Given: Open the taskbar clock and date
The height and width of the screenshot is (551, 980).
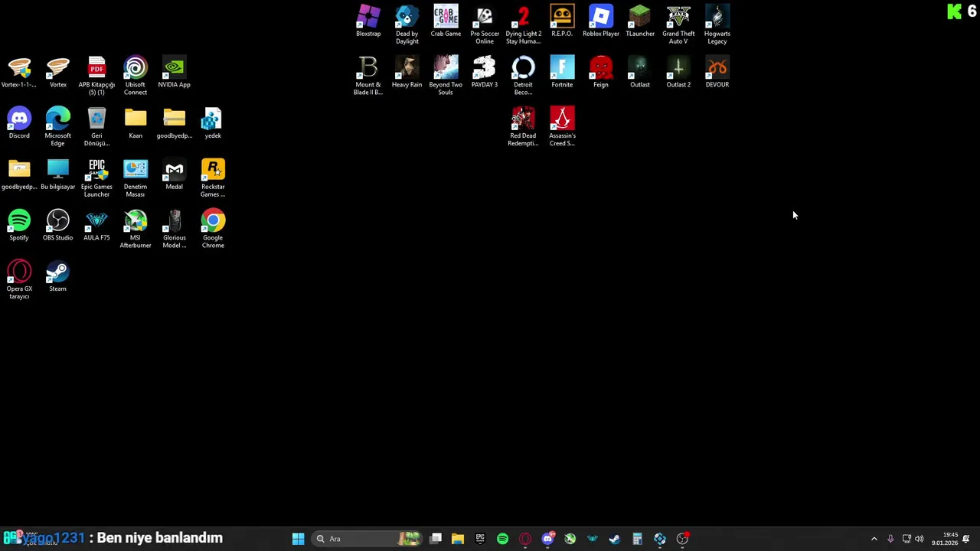Looking at the screenshot, I should [x=944, y=539].
